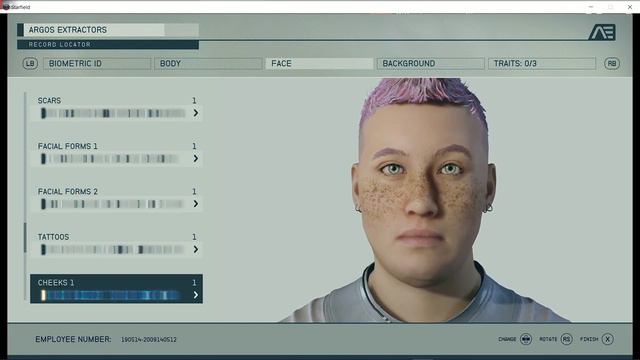Click the Rotate control label
The height and width of the screenshot is (360, 640).
pyautogui.click(x=548, y=339)
